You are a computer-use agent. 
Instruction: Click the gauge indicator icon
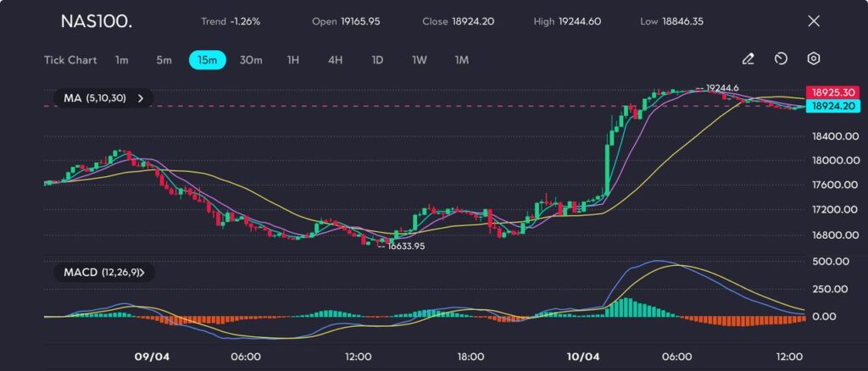point(781,59)
